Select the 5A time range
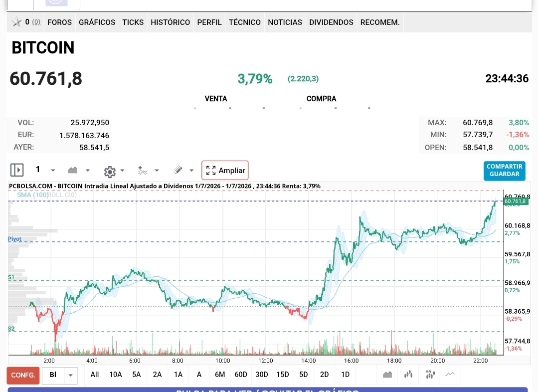 tap(137, 375)
